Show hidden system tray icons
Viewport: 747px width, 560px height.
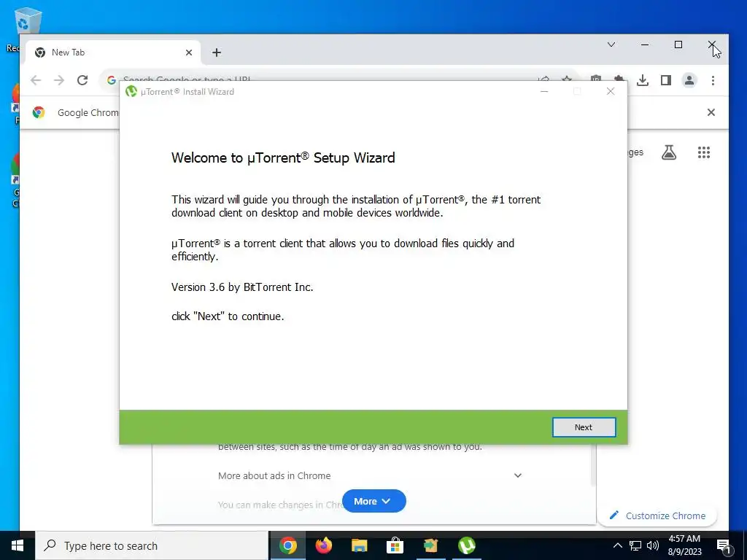tap(617, 545)
